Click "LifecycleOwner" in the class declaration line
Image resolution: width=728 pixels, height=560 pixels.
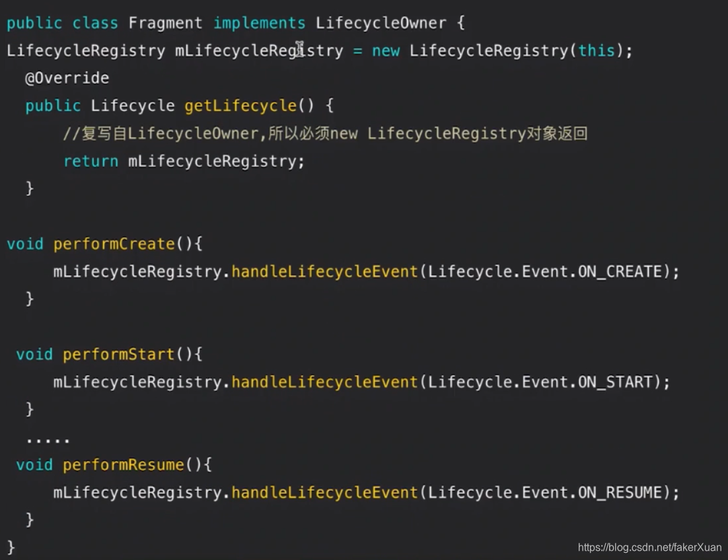[x=381, y=23]
